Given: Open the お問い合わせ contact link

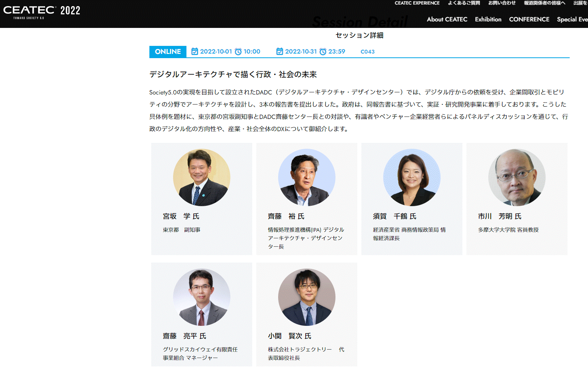Looking at the screenshot, I should pos(502,3).
